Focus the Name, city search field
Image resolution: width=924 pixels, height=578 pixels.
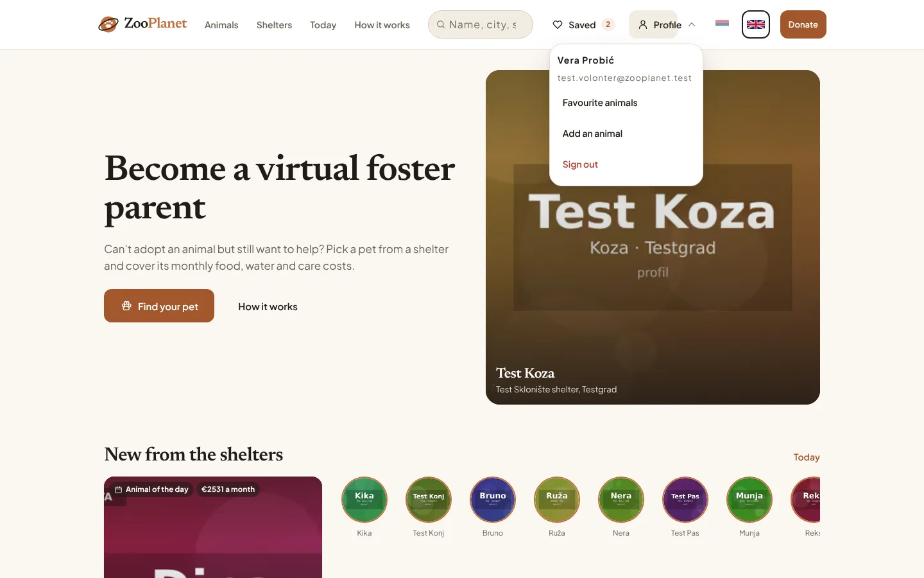(x=481, y=24)
